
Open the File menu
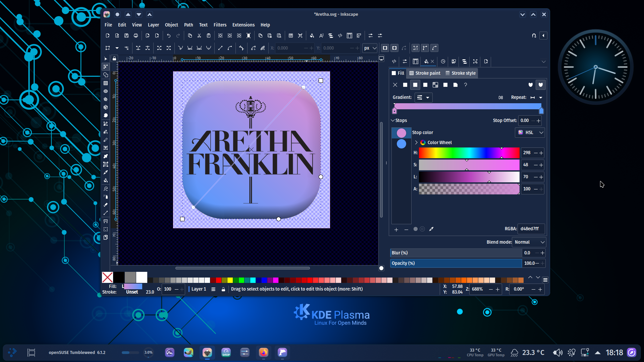point(108,25)
